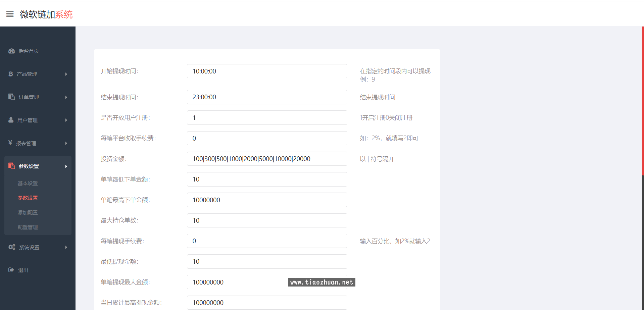The width and height of the screenshot is (644, 310).
Task: Select the 基本设置 submenu item
Action: [28, 184]
